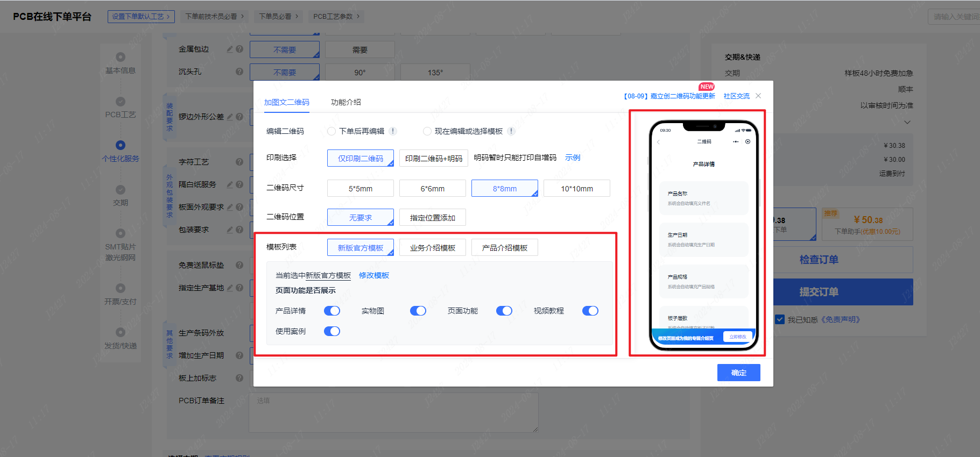This screenshot has height=457, width=980.
Task: Expand the chevron under 以审核时间为准
Action: pos(907,123)
